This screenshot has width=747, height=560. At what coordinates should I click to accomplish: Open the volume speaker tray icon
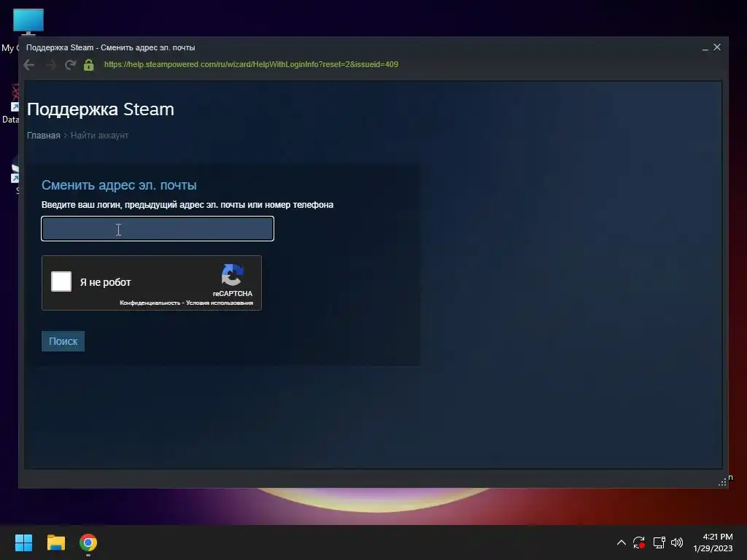coord(677,542)
